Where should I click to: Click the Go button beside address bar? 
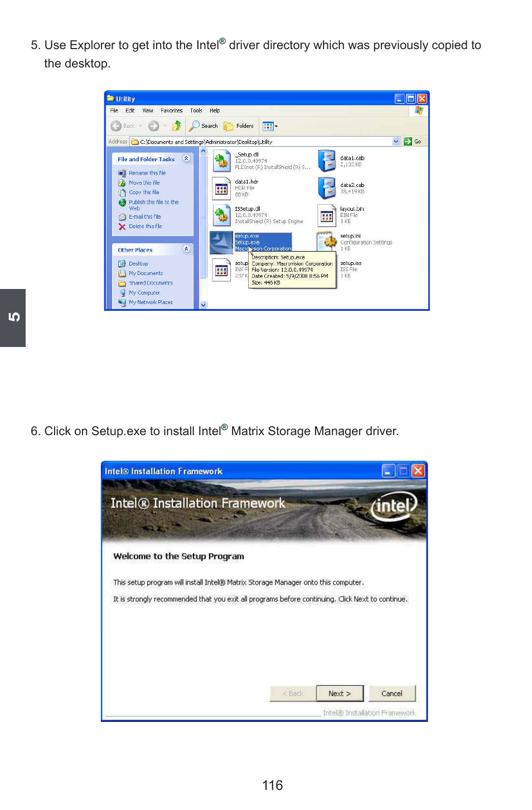coord(413,142)
